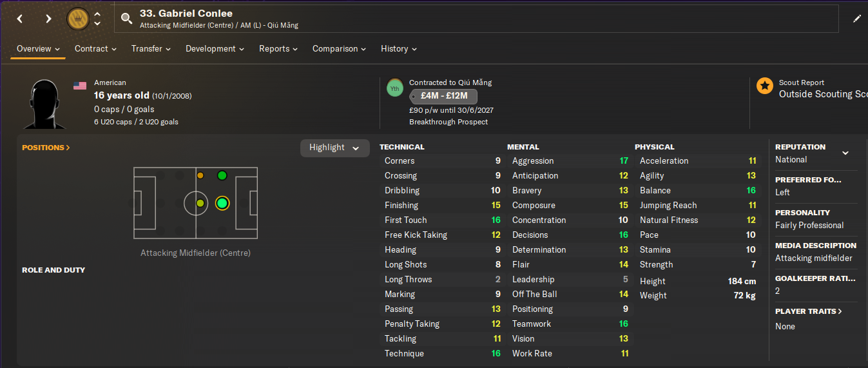Open the Highlight dropdown
The height and width of the screenshot is (368, 868).
coord(334,148)
